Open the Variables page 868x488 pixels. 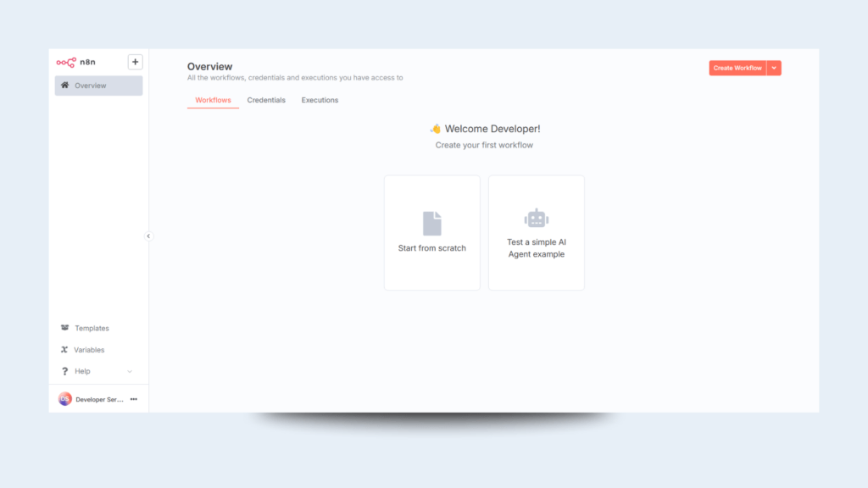point(89,350)
